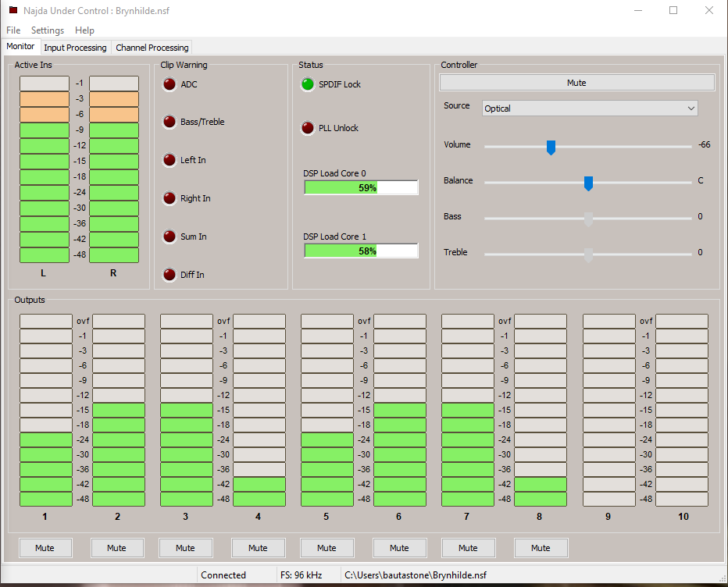728x587 pixels.
Task: Click the Left In clip LED
Action: tap(169, 160)
